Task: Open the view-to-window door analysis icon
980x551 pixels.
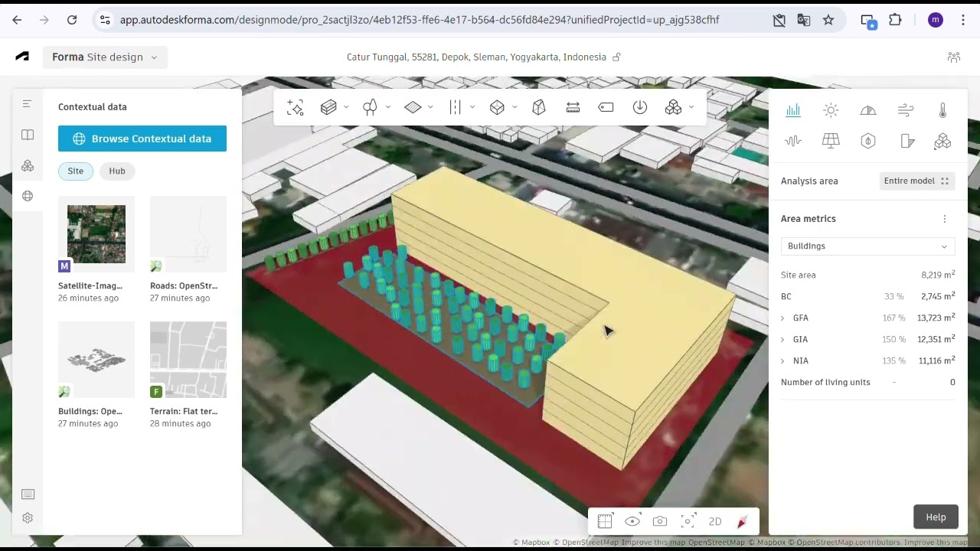Action: pyautogui.click(x=907, y=141)
